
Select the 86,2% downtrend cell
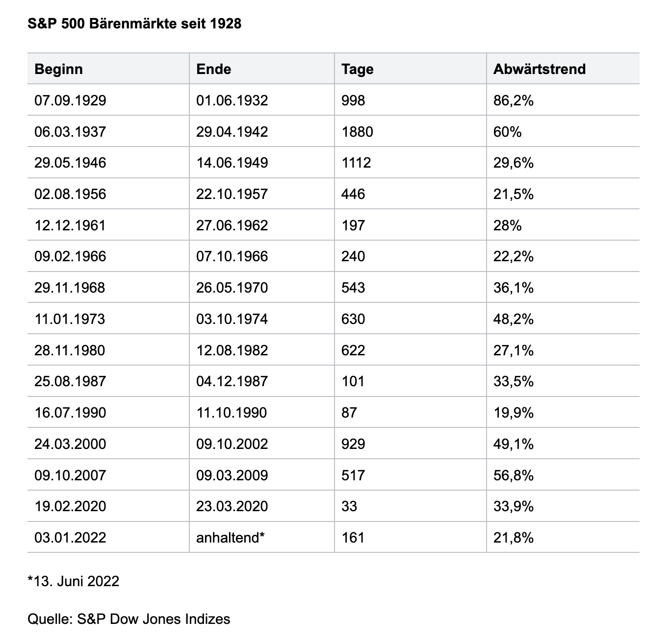[513, 100]
